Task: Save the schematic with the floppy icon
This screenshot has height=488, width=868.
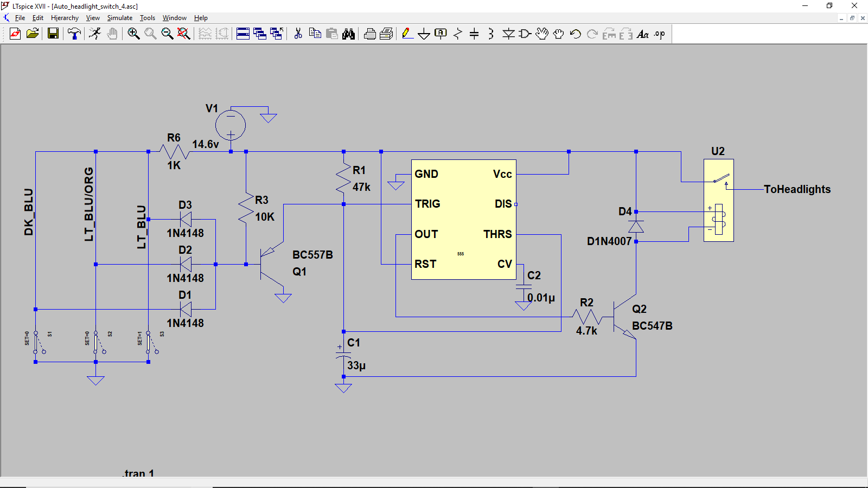Action: coord(53,34)
